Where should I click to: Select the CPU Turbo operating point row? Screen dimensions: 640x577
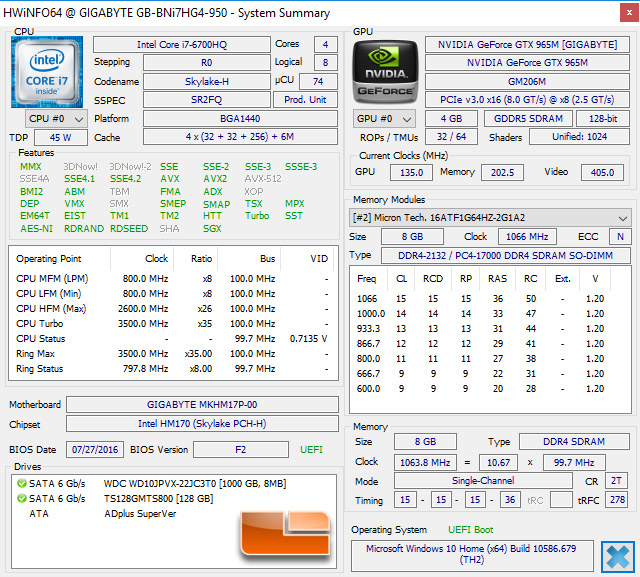coord(173,324)
